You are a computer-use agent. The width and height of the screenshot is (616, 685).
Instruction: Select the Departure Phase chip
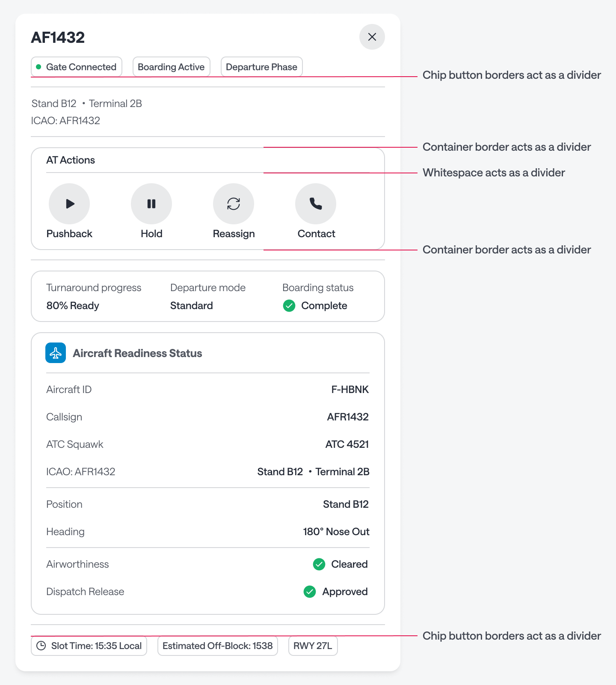click(x=261, y=67)
